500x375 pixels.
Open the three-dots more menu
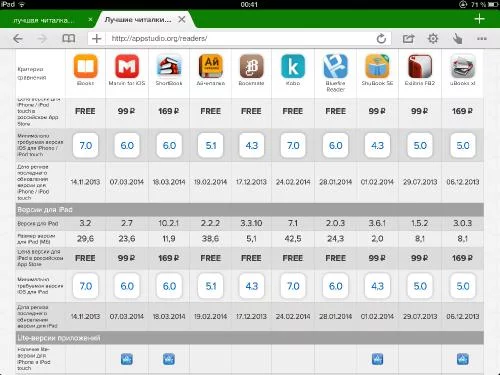tap(482, 39)
